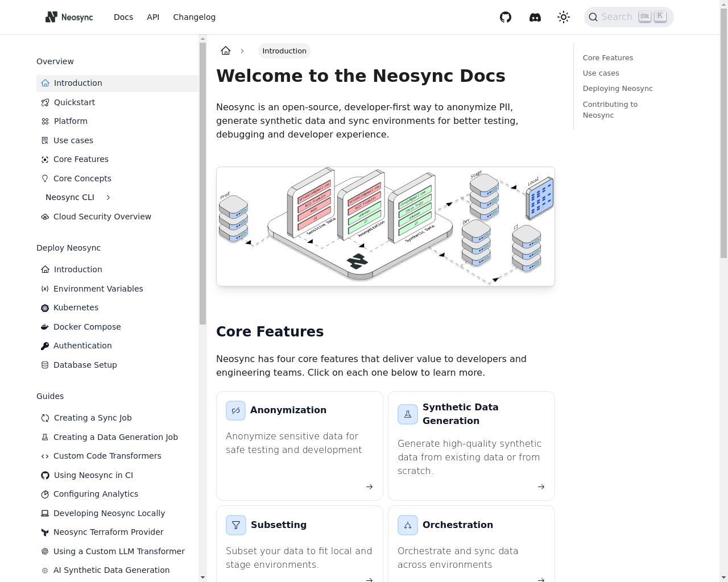The height and width of the screenshot is (582, 728).
Task: Click the Synthetic Data Generation flask icon
Action: pyautogui.click(x=407, y=414)
